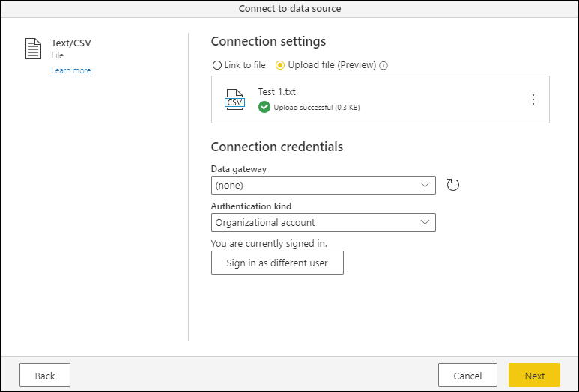Click Sign in as different user

pyautogui.click(x=277, y=263)
